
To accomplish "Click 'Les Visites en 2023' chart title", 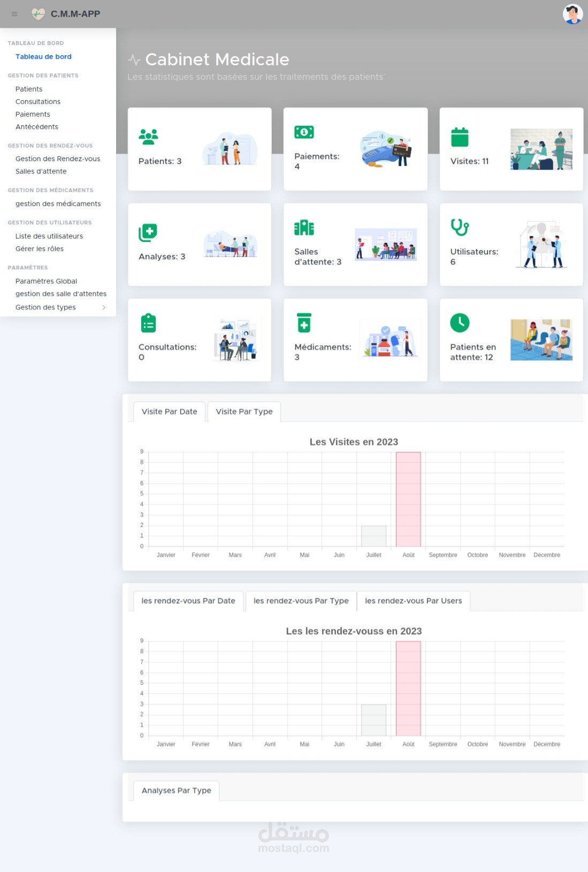I will pos(354,442).
